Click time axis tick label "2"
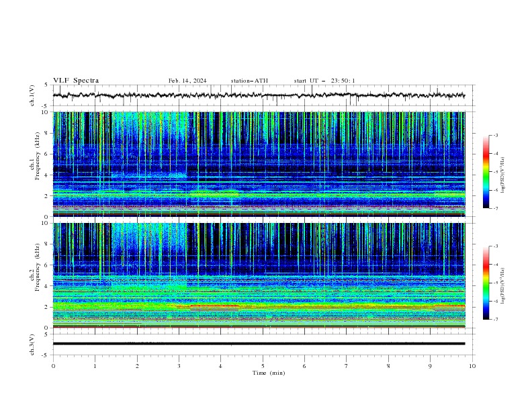The height and width of the screenshot is (411, 532). tap(137, 366)
